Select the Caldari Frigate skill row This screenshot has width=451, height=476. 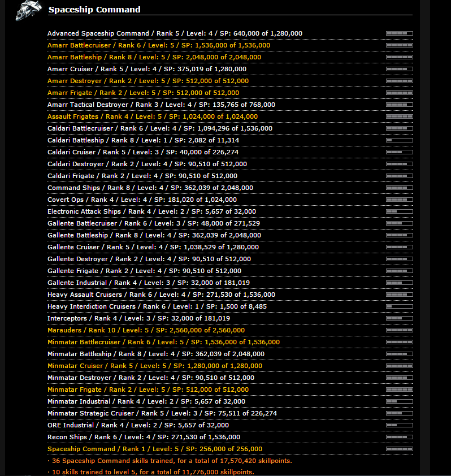(230, 175)
